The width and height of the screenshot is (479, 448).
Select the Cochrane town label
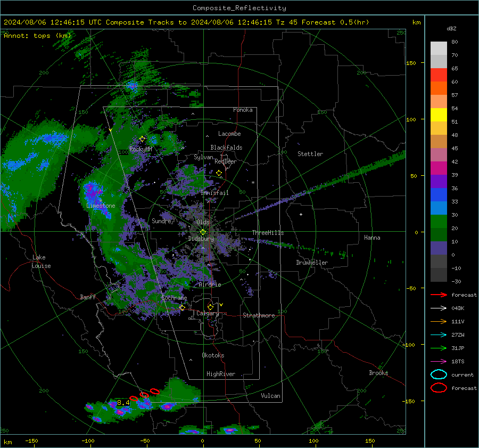pyautogui.click(x=174, y=298)
